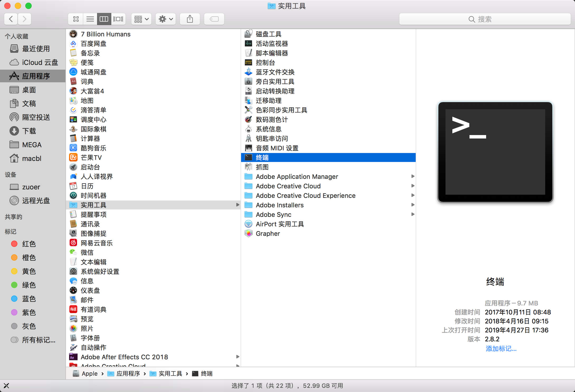Viewport: 575px width, 392px height.
Task: Expand Adobe Creative Cloud Experience folder
Action: click(x=413, y=195)
